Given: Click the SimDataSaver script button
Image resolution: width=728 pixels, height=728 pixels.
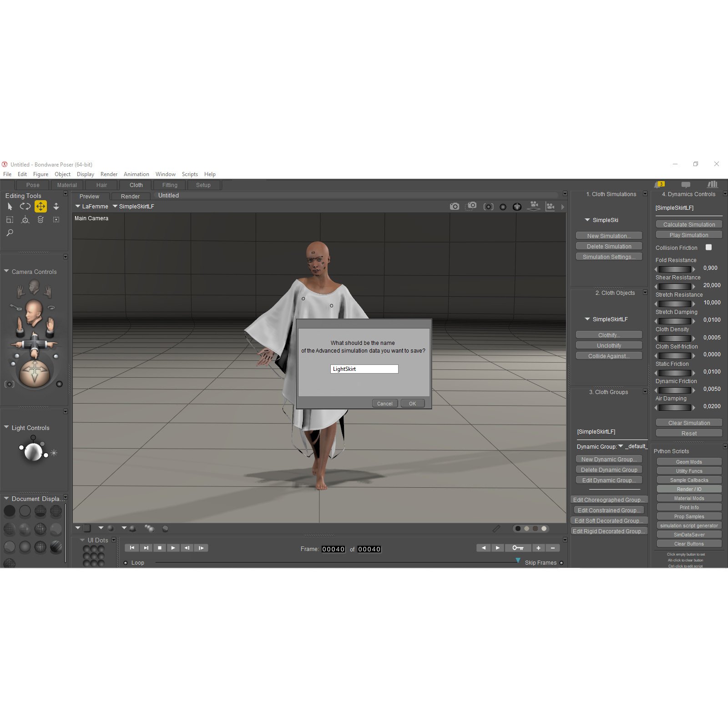Looking at the screenshot, I should tap(689, 535).
